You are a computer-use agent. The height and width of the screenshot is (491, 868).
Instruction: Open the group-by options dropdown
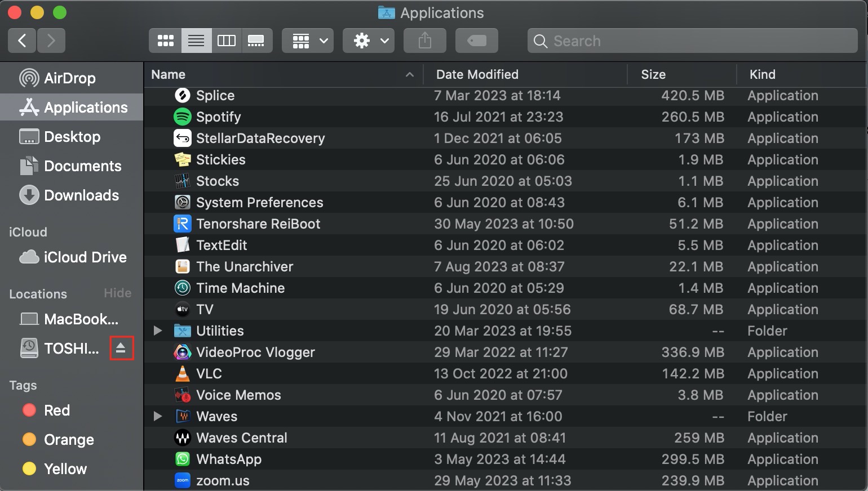[308, 41]
